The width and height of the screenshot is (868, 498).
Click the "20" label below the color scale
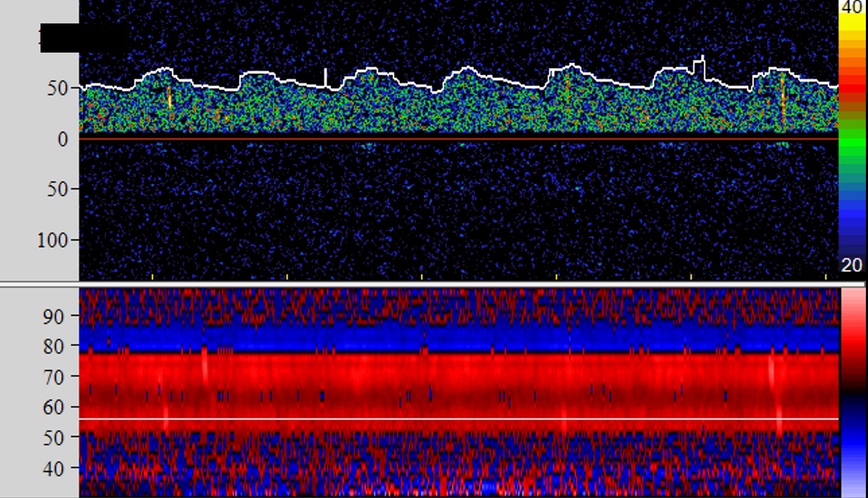851,266
